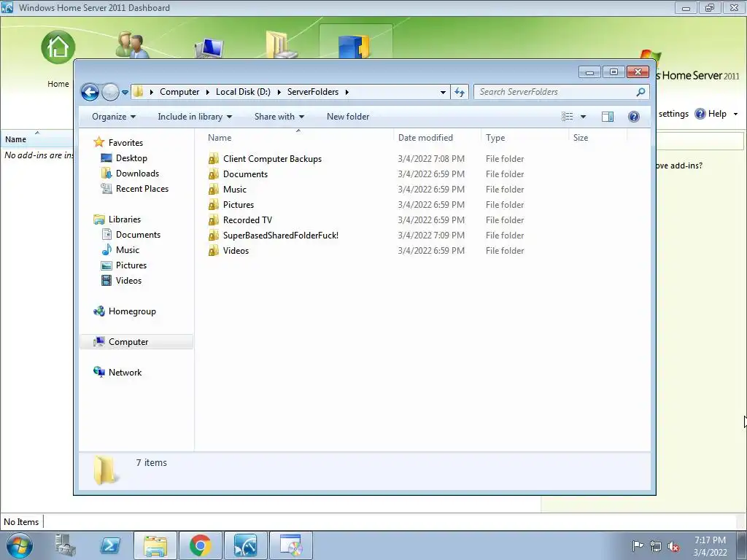
Task: Open the Windows Start button
Action: click(20, 545)
